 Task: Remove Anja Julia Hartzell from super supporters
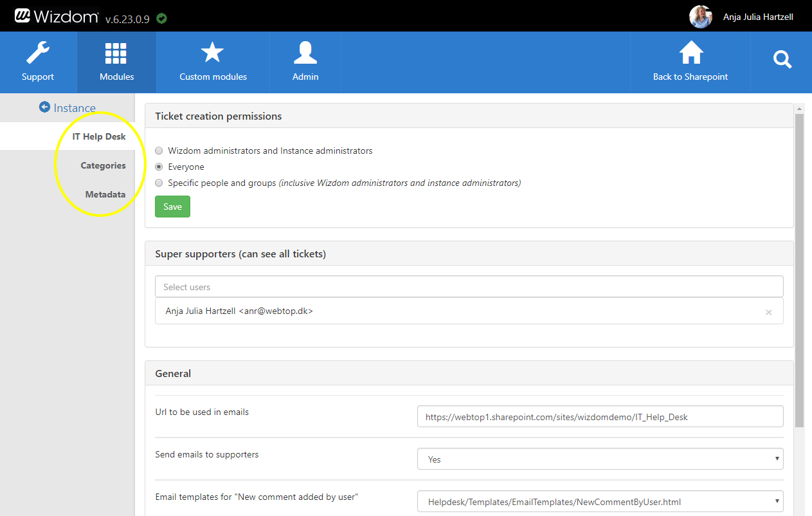click(x=768, y=313)
